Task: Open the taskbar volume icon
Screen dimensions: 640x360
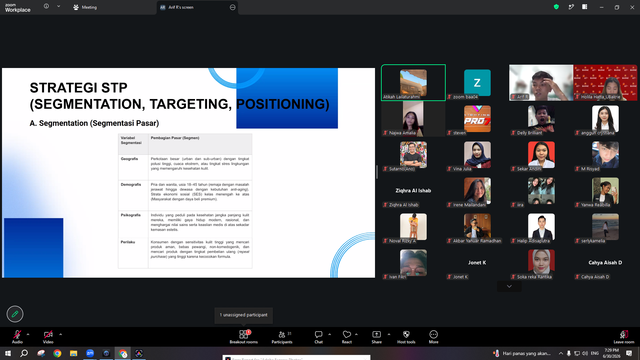Action: 585,353
